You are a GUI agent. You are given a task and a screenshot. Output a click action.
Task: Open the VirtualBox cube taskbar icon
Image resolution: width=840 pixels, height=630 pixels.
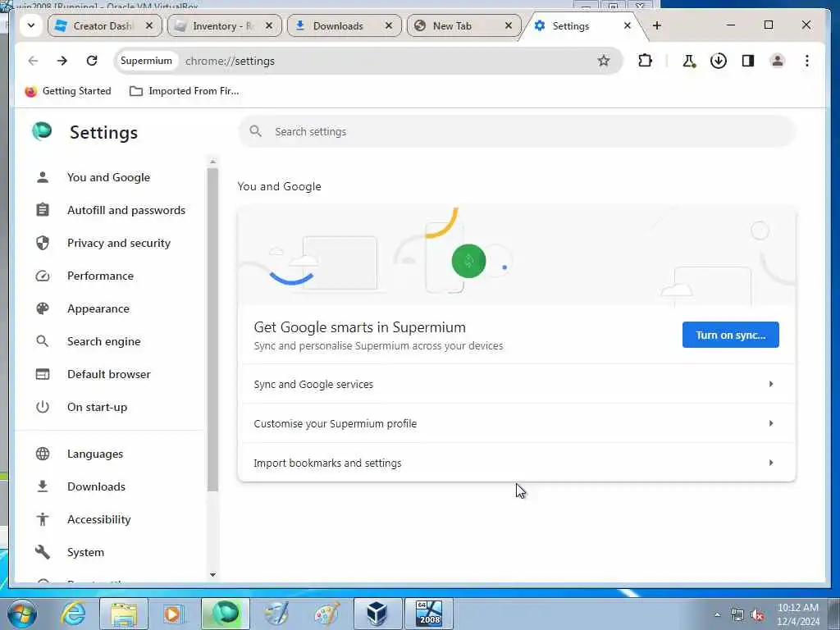coord(377,614)
